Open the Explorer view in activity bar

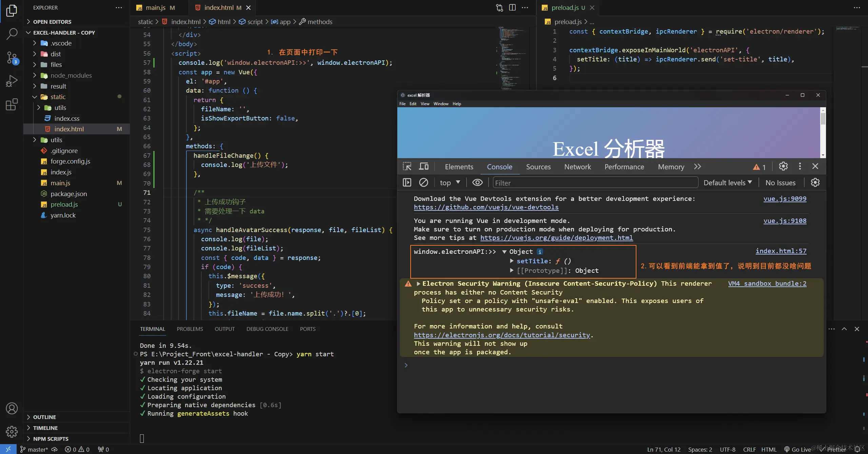coord(12,11)
